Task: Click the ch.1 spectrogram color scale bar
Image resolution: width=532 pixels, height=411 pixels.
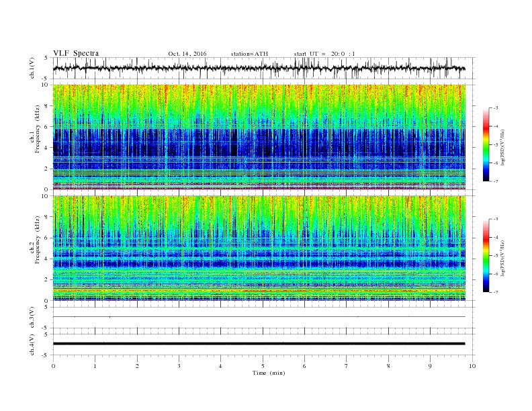Action: point(486,144)
